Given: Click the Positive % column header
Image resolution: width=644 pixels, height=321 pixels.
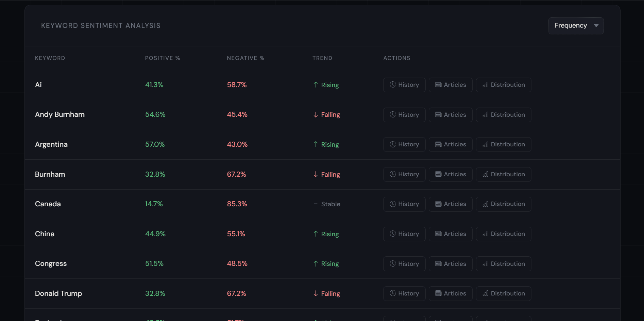Looking at the screenshot, I should click(x=163, y=58).
